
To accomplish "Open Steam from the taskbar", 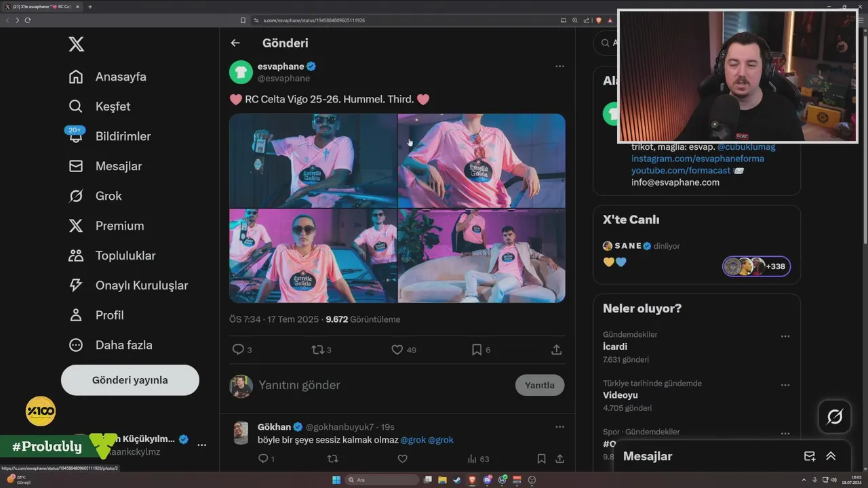I will [x=456, y=480].
